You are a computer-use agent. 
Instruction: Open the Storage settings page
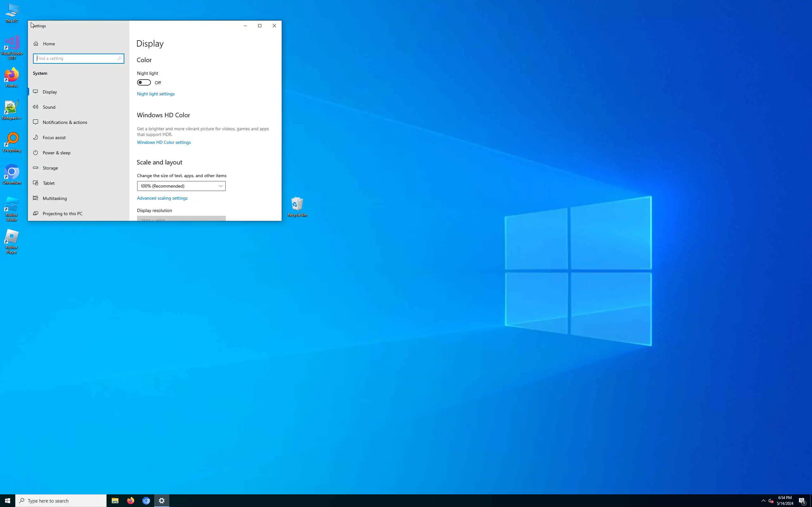(50, 168)
